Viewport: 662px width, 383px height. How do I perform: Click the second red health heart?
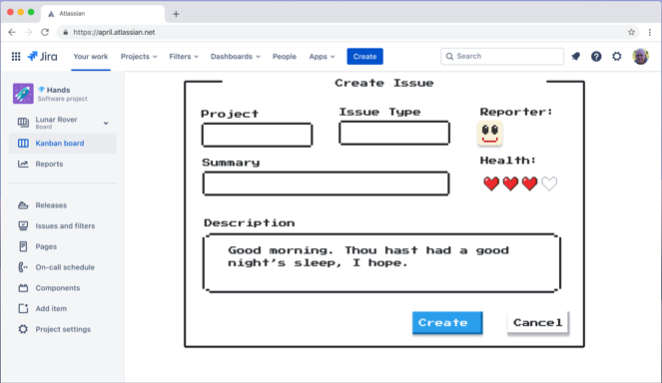pos(510,184)
